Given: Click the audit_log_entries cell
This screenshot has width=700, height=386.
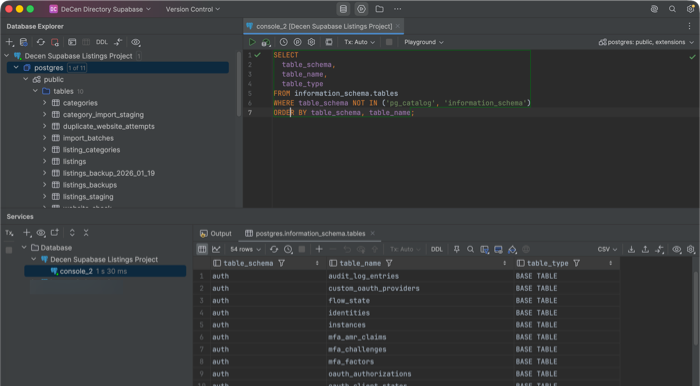Looking at the screenshot, I should tap(421, 276).
